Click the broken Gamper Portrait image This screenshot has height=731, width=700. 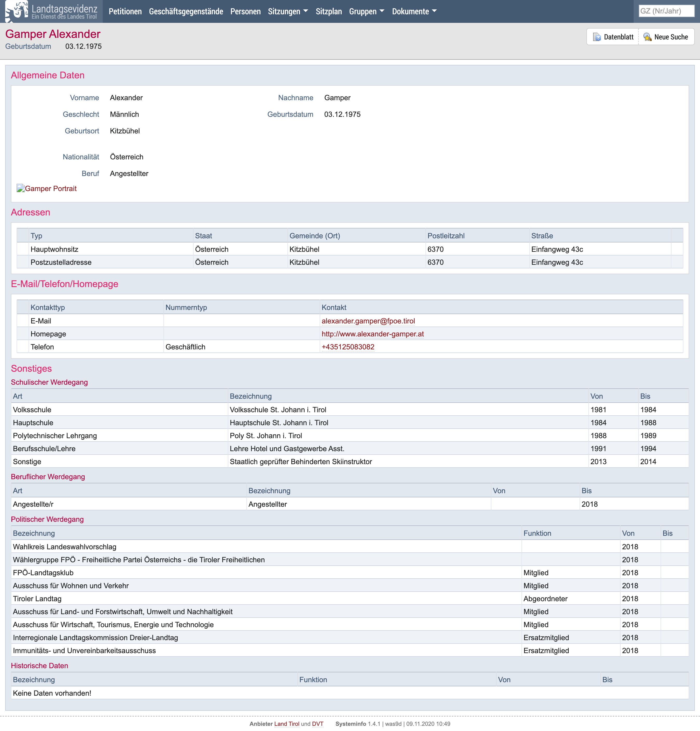click(x=47, y=188)
